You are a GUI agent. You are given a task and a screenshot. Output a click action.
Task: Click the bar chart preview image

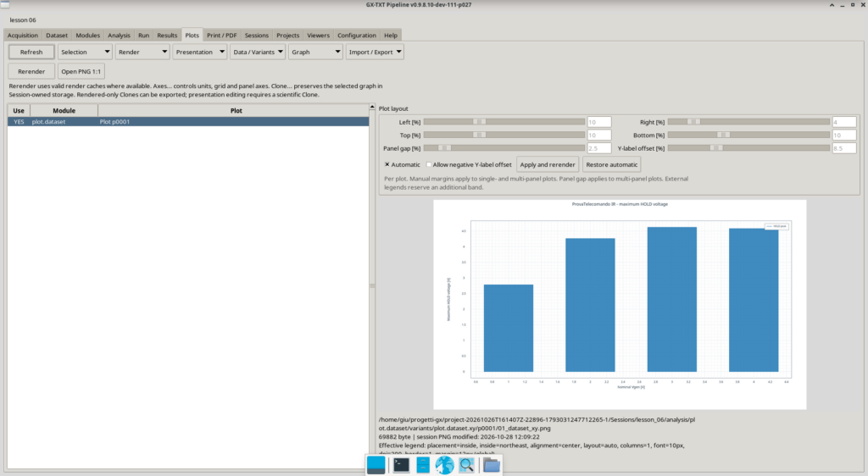pos(620,304)
